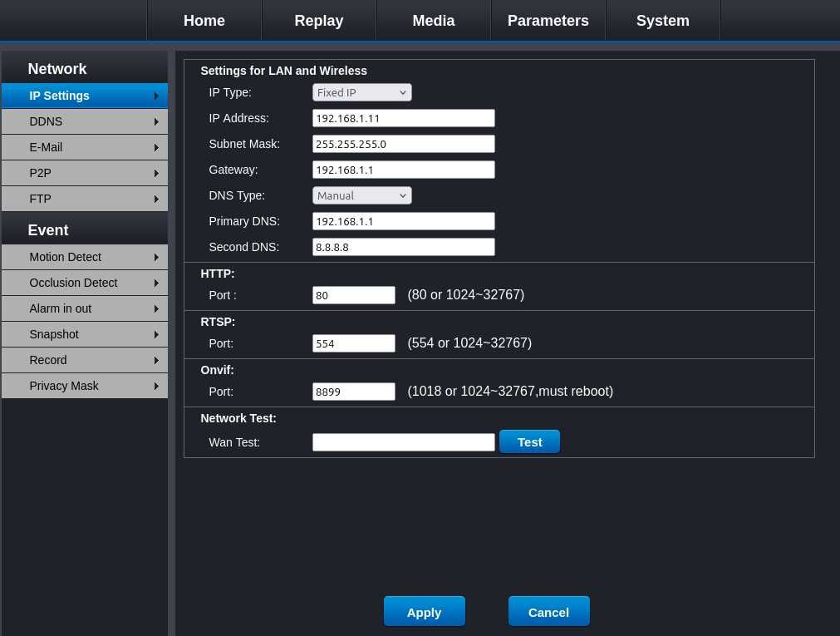Click 'Settings for LAN and Wireless' heading
Viewport: 840px width, 636px height.
click(283, 71)
